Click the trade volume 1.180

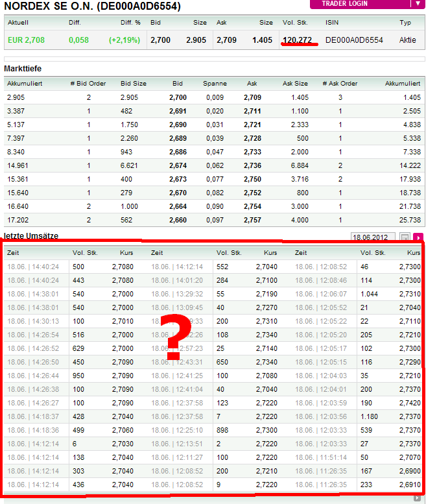tap(369, 416)
